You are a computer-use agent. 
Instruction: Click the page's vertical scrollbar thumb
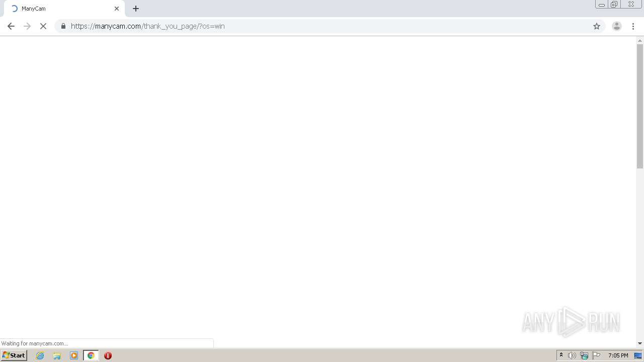click(x=640, y=106)
